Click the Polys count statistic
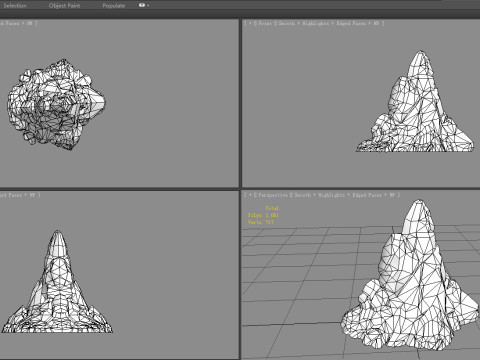Image resolution: width=480 pixels, height=360 pixels. click(263, 215)
